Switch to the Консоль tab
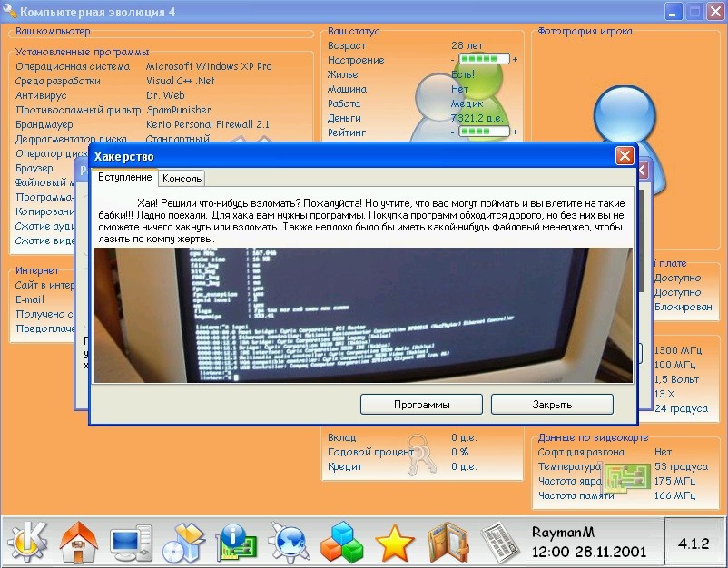Screen dimensions: 728x568 182,179
